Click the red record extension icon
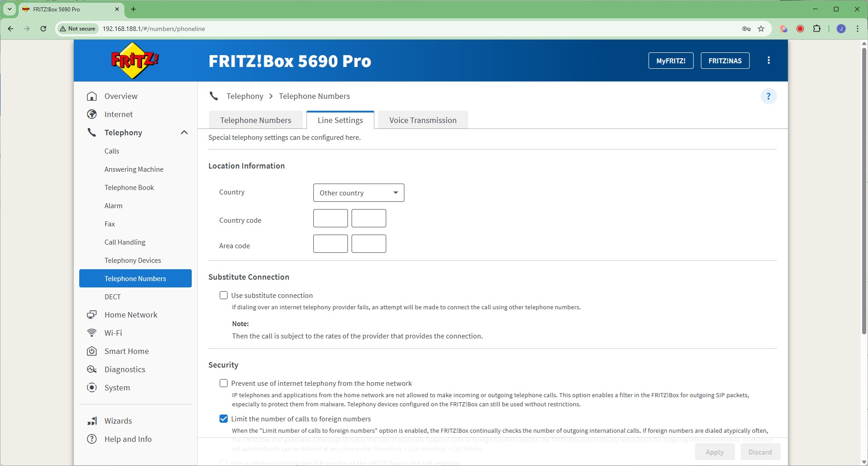The width and height of the screenshot is (868, 466). point(800,29)
